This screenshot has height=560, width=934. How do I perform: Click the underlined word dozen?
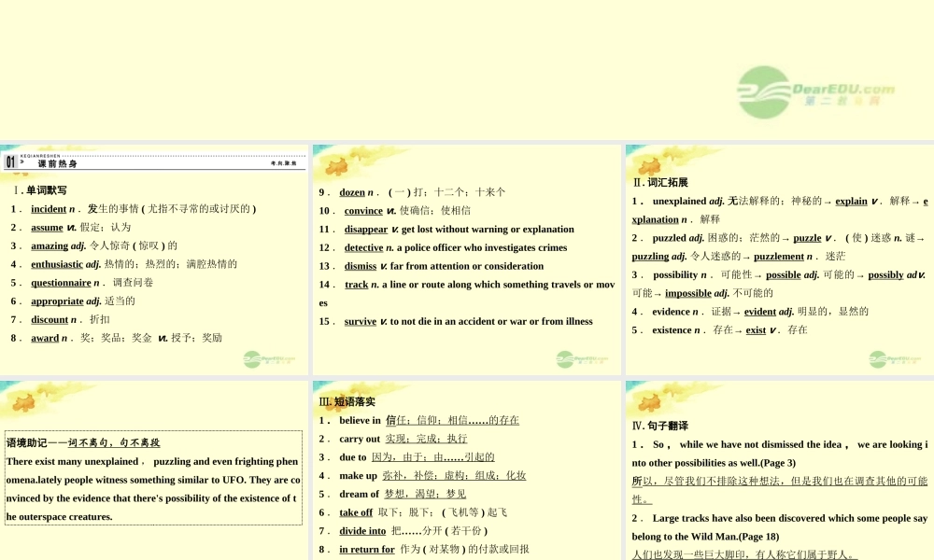click(x=352, y=192)
